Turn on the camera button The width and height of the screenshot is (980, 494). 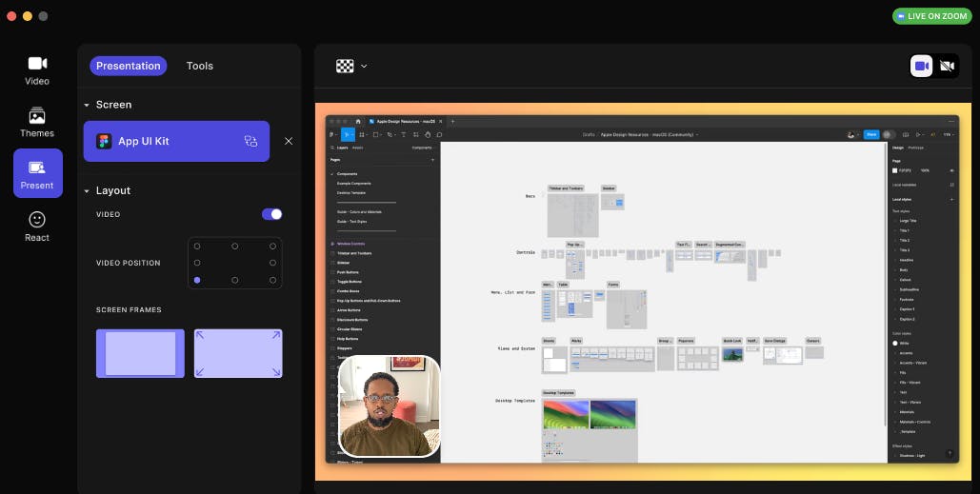click(921, 66)
